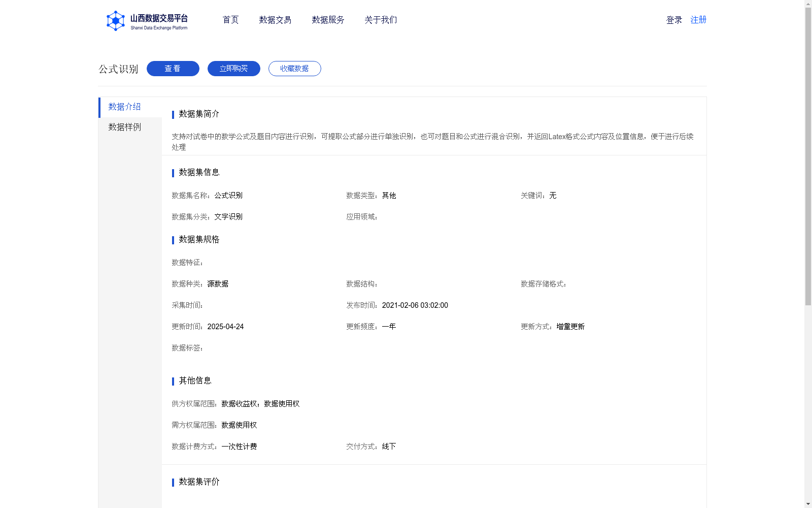Viewport: 812px width, 508px height.
Task: Click the scrollbar up arrow
Action: (x=808, y=4)
